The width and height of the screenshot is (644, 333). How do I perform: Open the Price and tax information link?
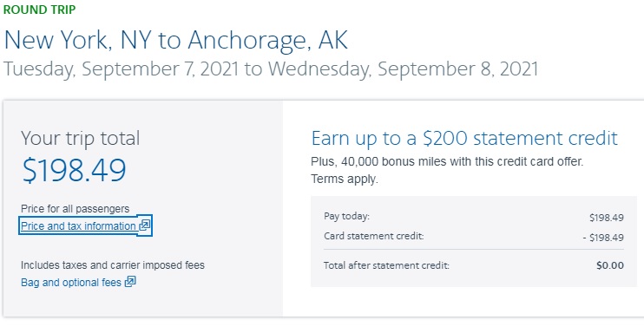point(85,225)
